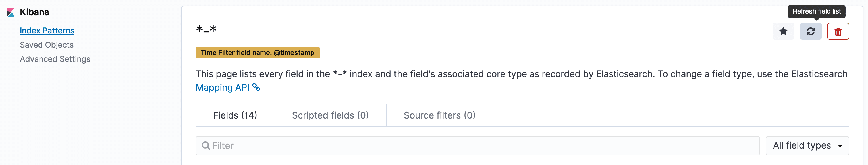868x165 pixels.
Task: Click the chain-link icon beside Mapping API
Action: [256, 87]
